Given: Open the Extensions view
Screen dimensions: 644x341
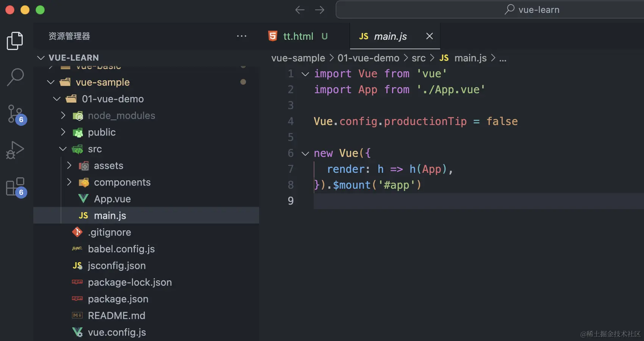Looking at the screenshot, I should click(x=16, y=187).
